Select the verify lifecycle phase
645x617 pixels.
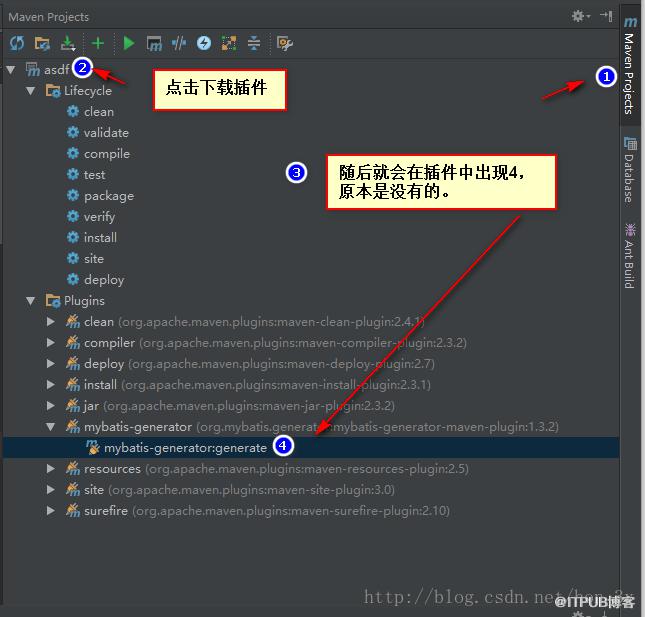coord(99,217)
